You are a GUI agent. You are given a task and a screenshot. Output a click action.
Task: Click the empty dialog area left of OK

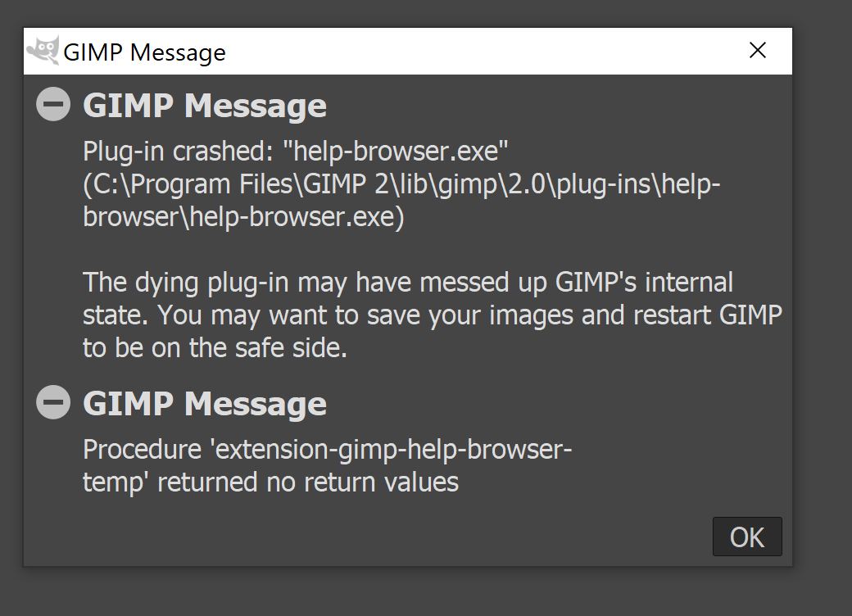(410, 537)
